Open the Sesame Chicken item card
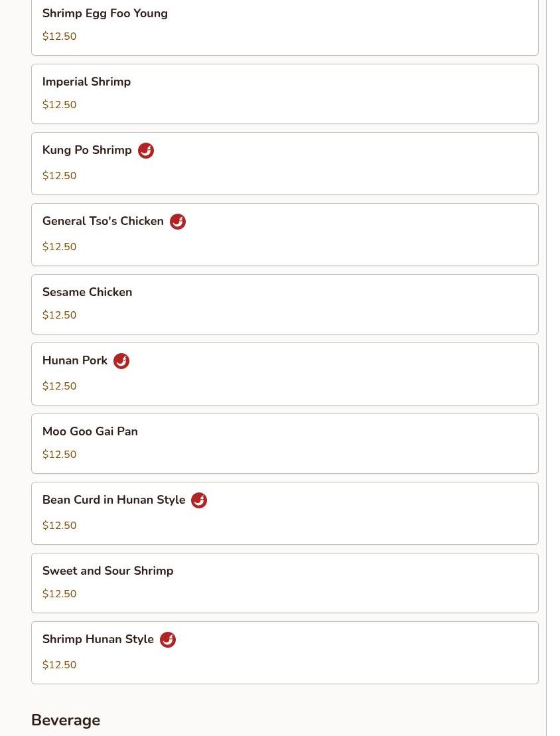 tap(285, 304)
